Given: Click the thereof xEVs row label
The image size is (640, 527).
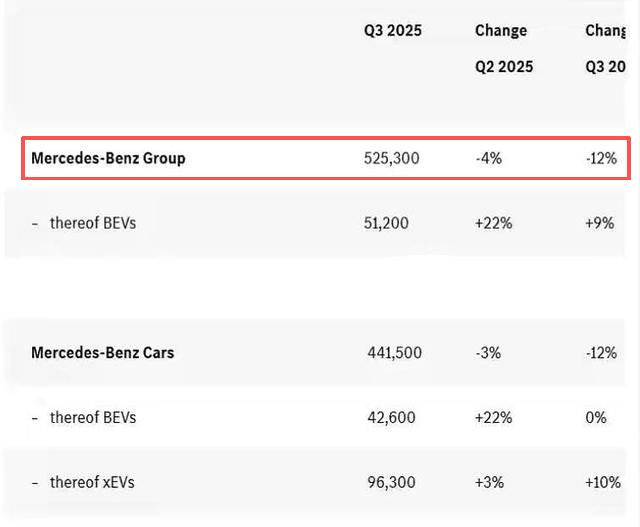Looking at the screenshot, I should click(92, 482).
